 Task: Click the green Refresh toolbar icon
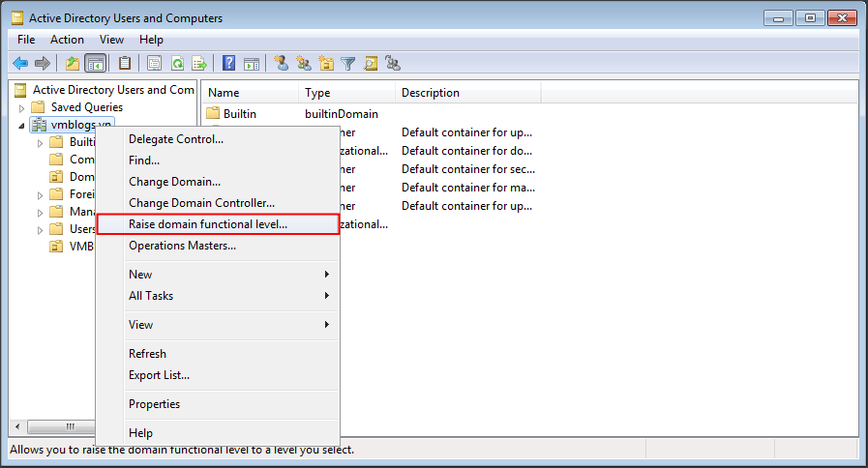click(178, 64)
